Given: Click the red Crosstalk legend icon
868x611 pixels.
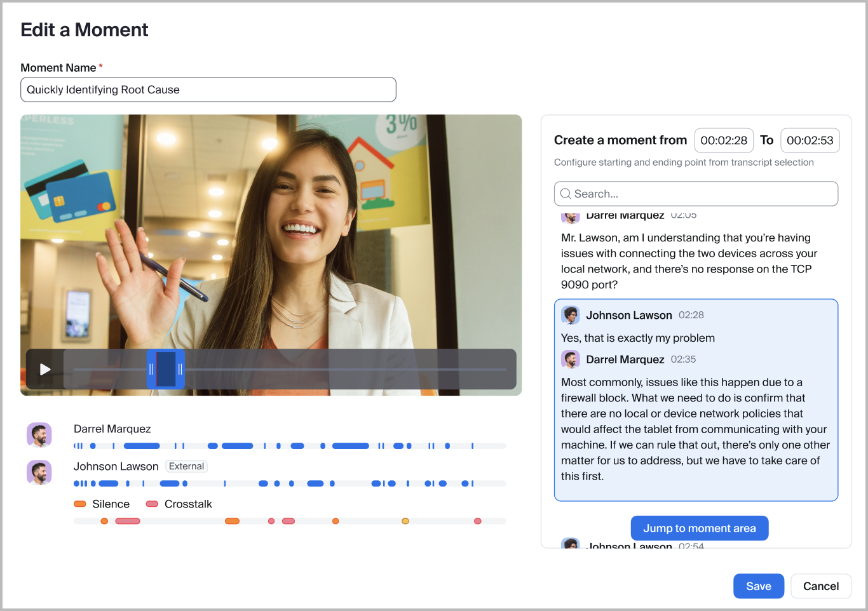Looking at the screenshot, I should click(x=152, y=504).
